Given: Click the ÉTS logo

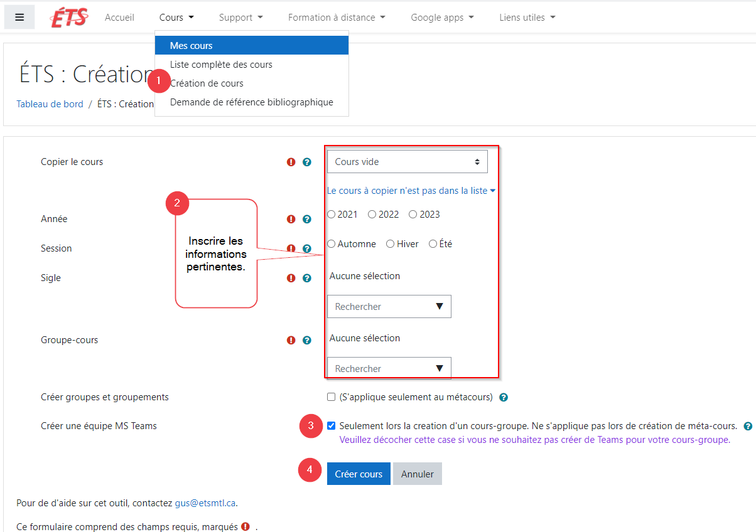Looking at the screenshot, I should tap(69, 18).
